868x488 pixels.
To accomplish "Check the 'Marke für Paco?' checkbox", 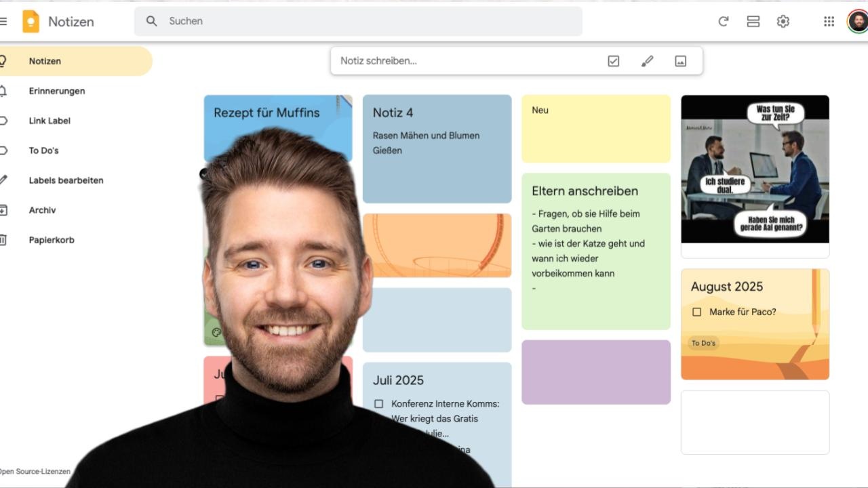I will pyautogui.click(x=696, y=312).
